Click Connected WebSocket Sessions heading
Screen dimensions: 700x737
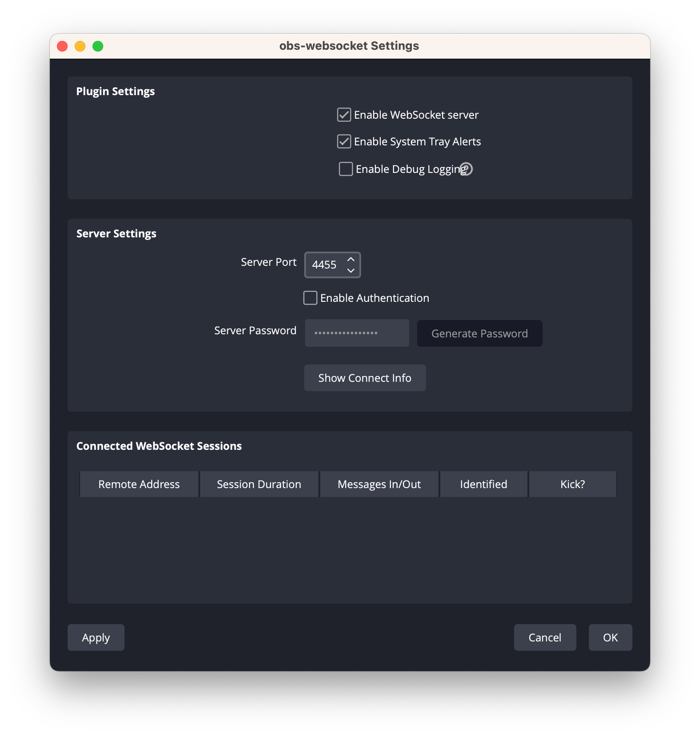point(159,446)
